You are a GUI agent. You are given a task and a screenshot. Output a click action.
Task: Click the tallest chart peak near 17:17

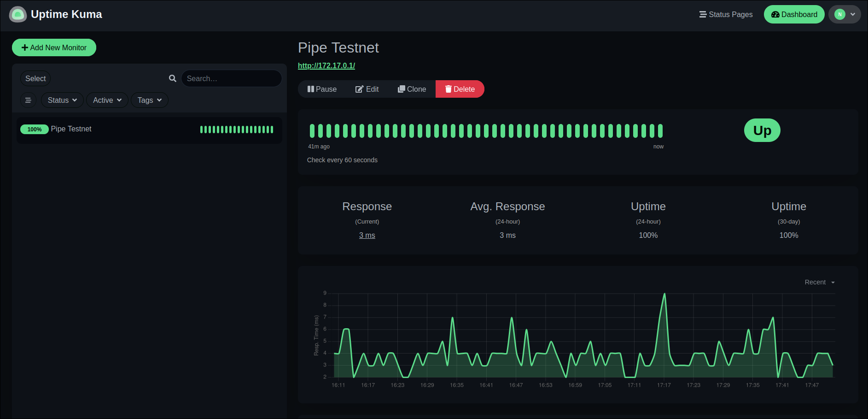(664, 294)
